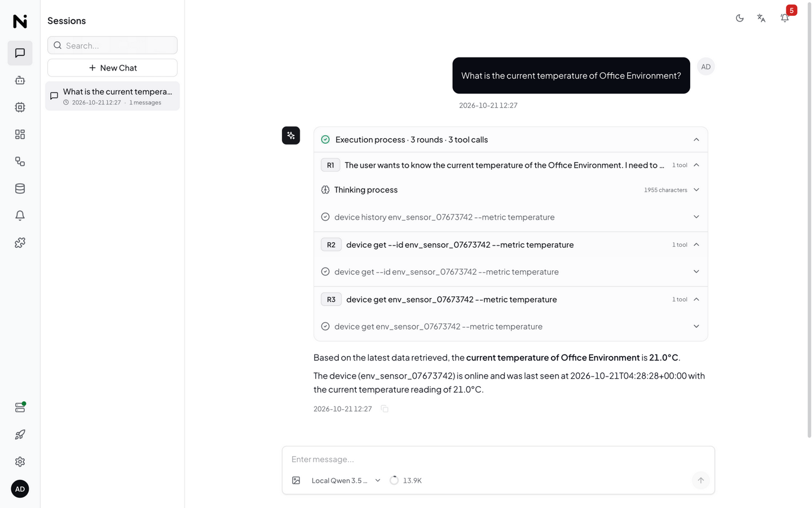Open the puzzle plugins sidebar icon
Screen dimensions: 812x508
coord(20,243)
